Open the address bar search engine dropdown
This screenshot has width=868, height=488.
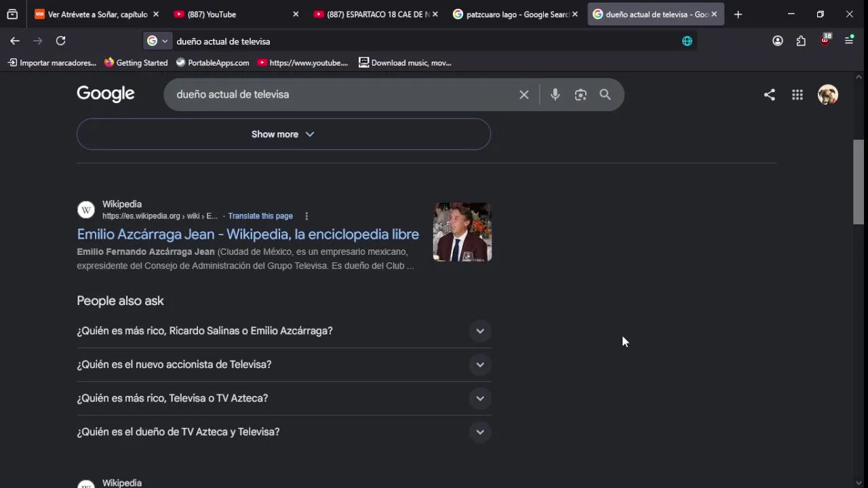click(157, 41)
